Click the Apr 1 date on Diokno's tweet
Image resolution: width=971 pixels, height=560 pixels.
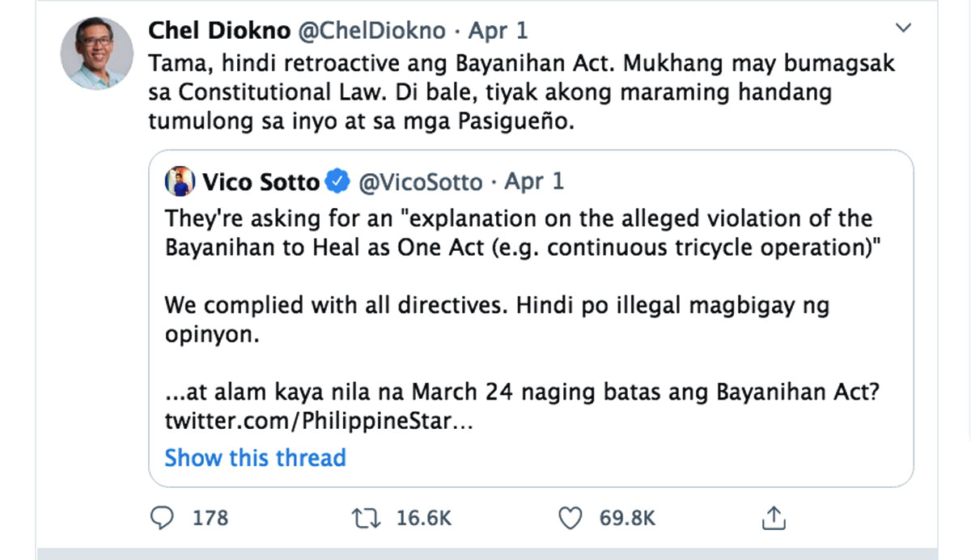(x=498, y=31)
